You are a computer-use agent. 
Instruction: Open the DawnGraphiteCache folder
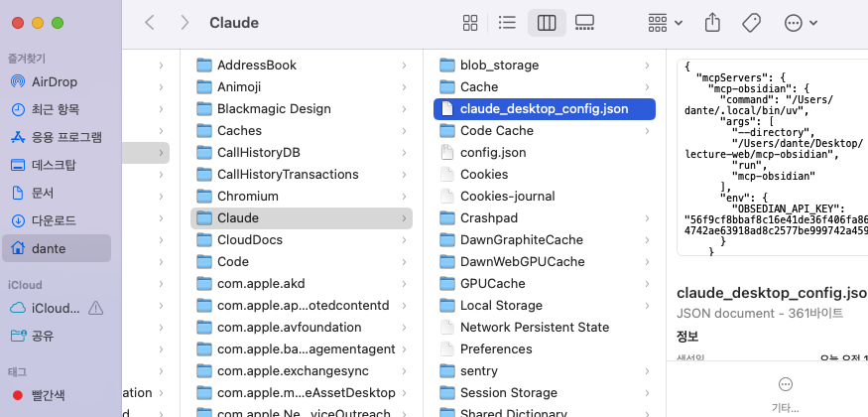545,240
